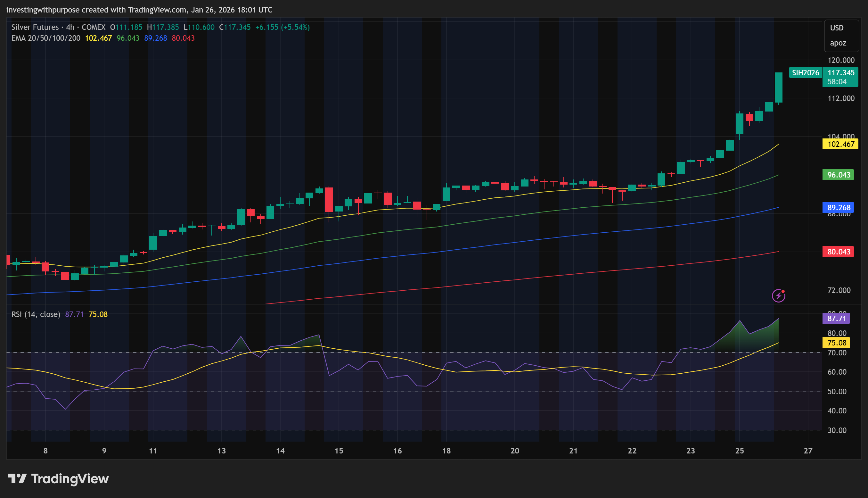
Task: Select the RSI (14, close) indicator legend
Action: tap(36, 314)
